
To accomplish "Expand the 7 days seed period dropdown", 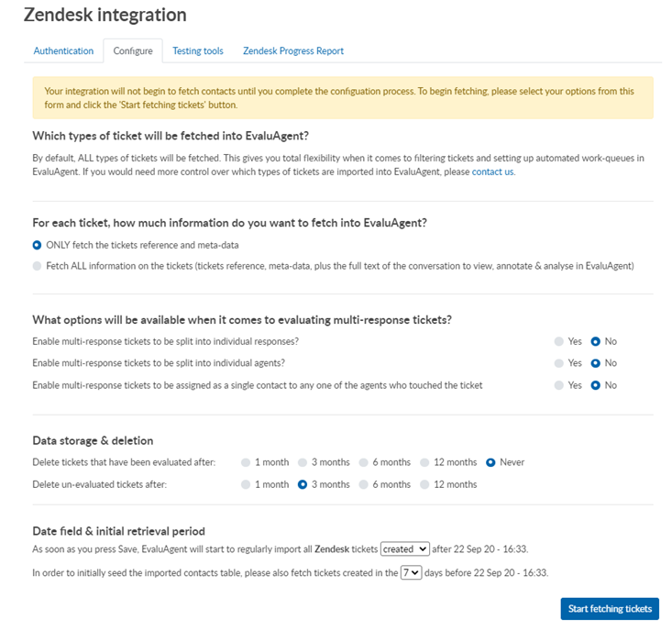I will (x=412, y=572).
